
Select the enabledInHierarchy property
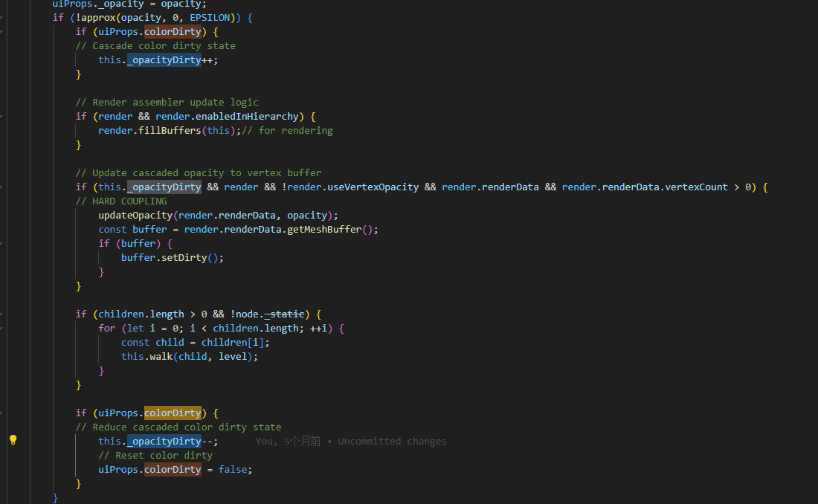(247, 117)
